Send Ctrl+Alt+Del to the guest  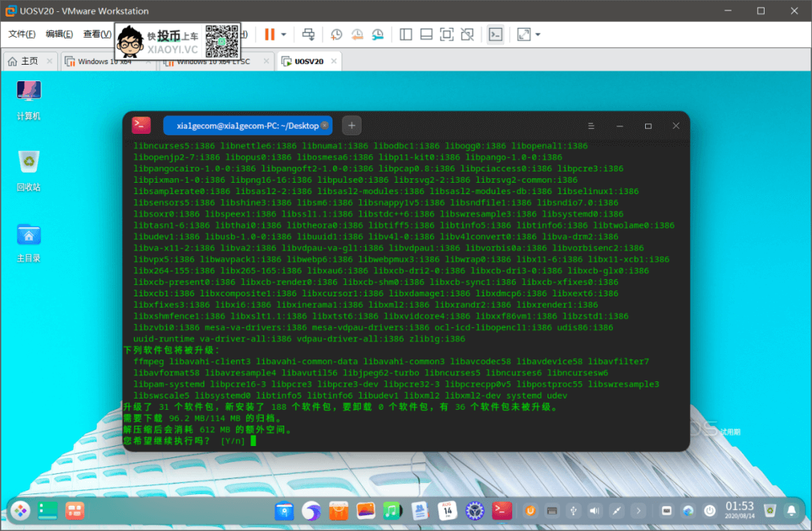[x=309, y=35]
